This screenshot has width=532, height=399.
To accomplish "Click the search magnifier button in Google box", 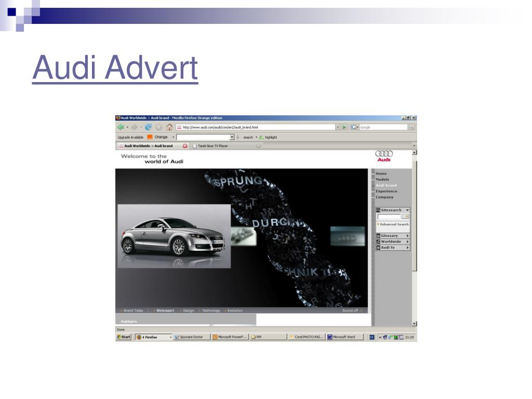I will click(411, 127).
